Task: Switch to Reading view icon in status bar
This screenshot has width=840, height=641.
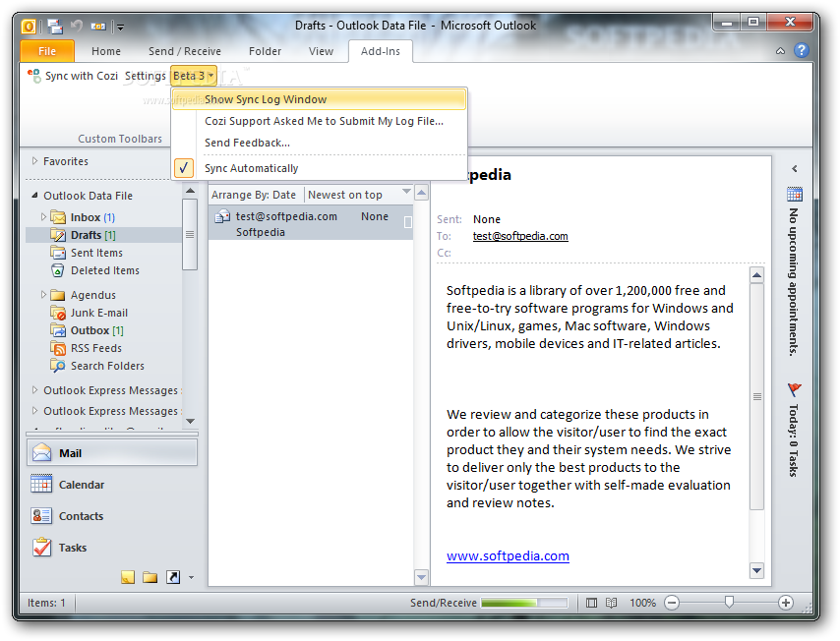Action: 611,603
